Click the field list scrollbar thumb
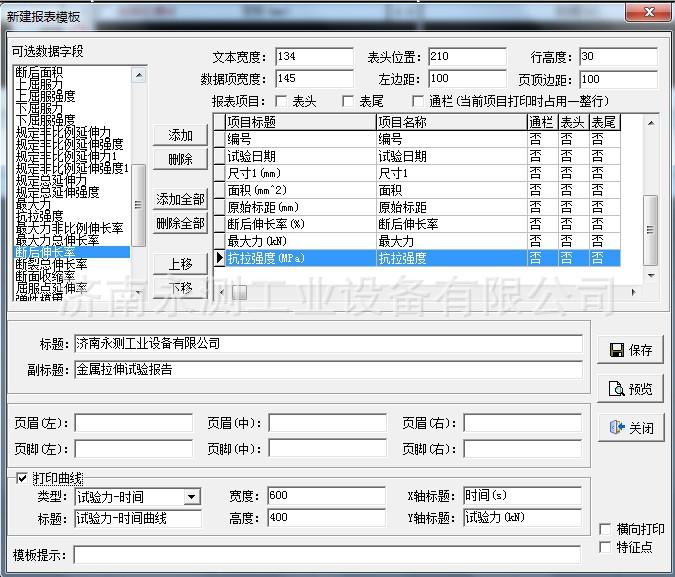Screen dimensions: 675x577 tap(138, 205)
